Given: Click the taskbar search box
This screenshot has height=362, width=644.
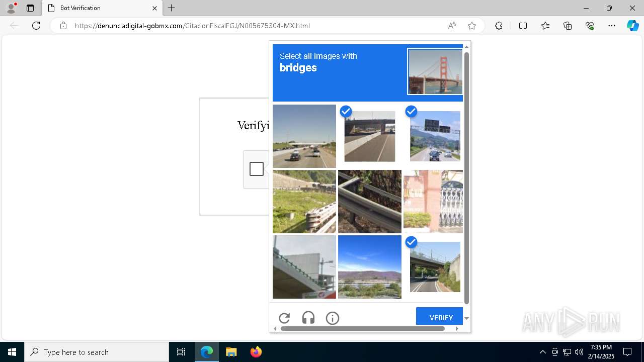Looking at the screenshot, I should point(97,352).
